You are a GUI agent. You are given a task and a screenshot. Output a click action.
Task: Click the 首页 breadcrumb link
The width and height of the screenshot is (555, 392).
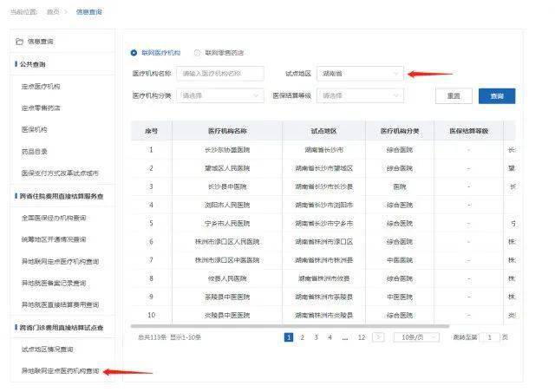53,12
